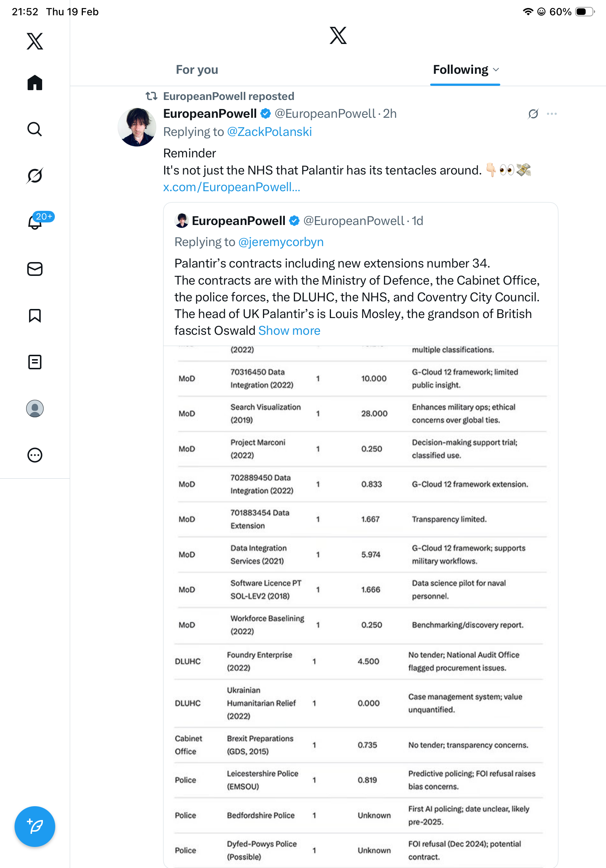Click the Grok icon on EuropeanPowell's post

coord(533,114)
